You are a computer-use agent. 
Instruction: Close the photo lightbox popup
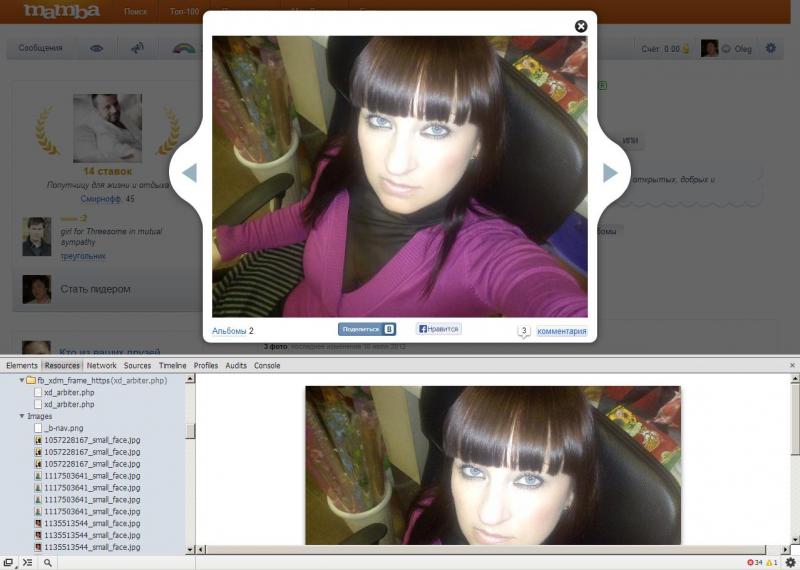point(581,26)
